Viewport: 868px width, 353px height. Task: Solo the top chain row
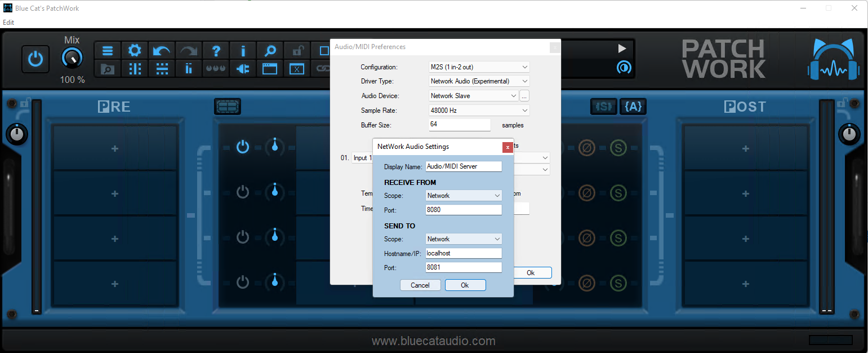618,147
